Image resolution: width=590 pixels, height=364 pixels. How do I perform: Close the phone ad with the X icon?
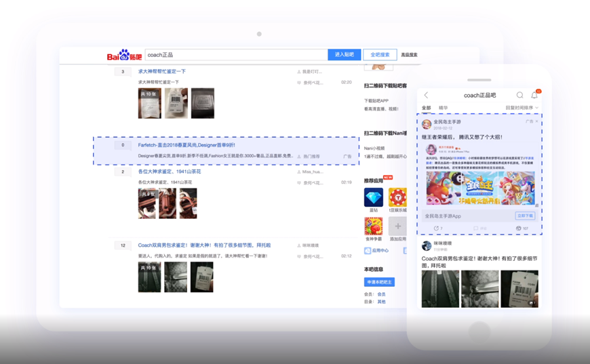(x=536, y=121)
